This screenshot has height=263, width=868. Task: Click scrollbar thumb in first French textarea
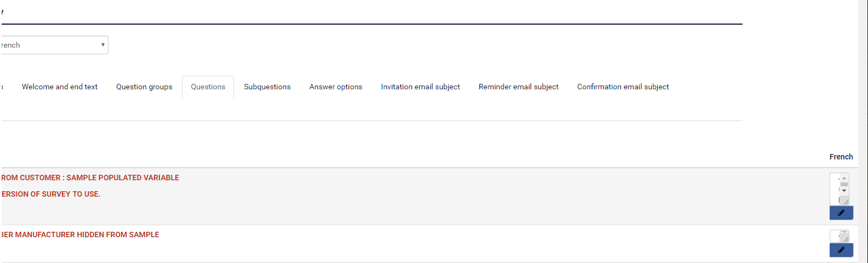click(844, 184)
